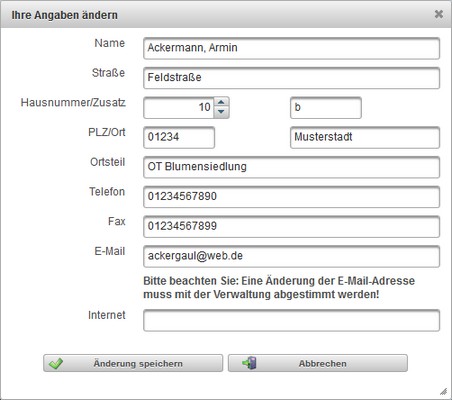Click the Hausnummer/Zusatz label
The height and width of the screenshot is (400, 452).
[73, 102]
